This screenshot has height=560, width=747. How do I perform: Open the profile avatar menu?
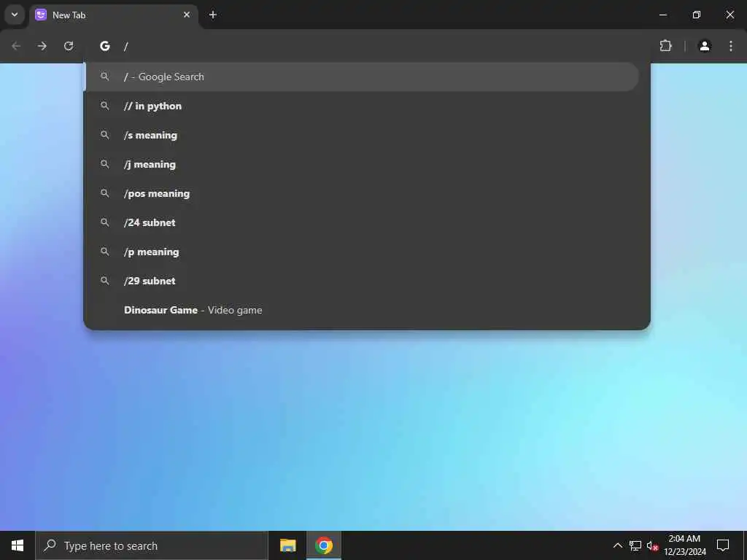click(x=705, y=46)
